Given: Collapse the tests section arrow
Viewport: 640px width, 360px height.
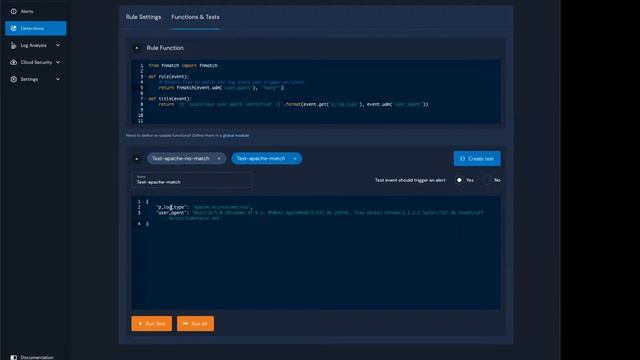Looking at the screenshot, I should point(137,159).
